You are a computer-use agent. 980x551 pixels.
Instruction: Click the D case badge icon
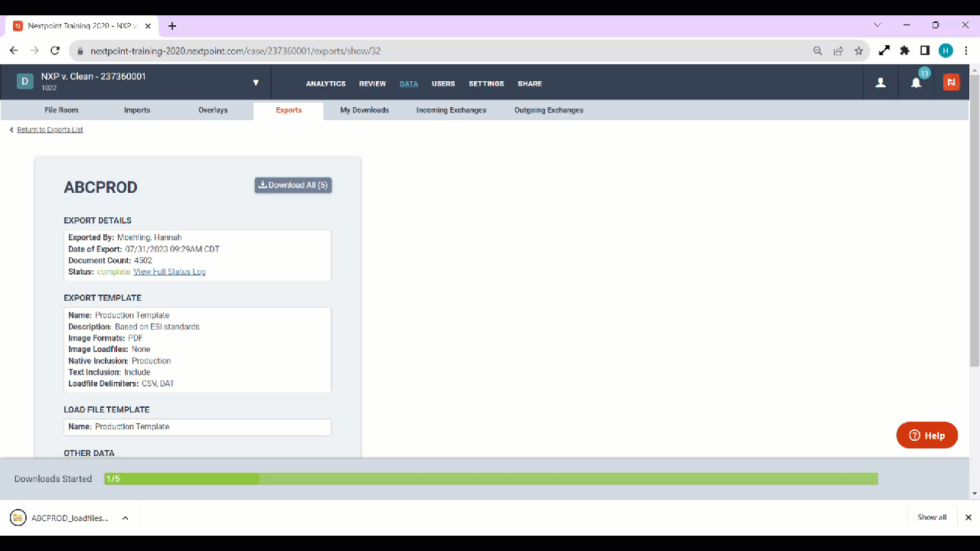click(x=25, y=82)
